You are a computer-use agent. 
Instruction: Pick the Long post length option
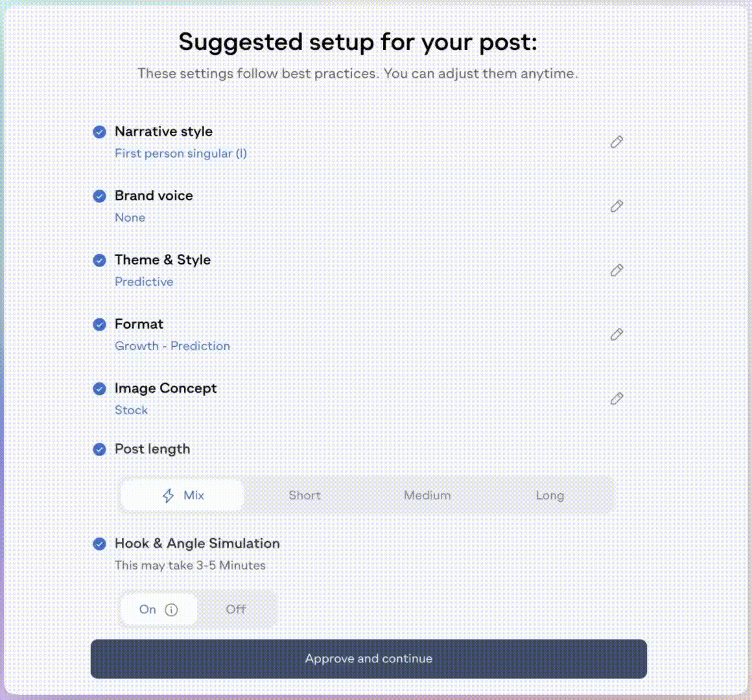550,495
